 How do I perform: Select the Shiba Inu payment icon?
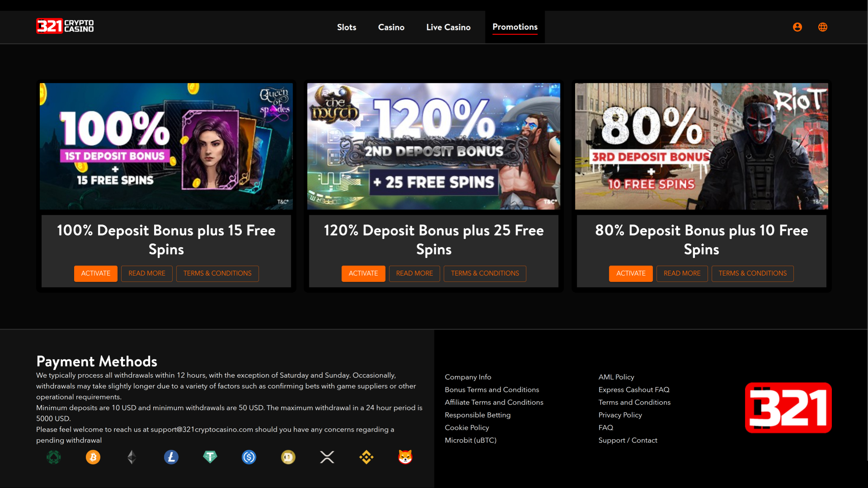tap(406, 457)
